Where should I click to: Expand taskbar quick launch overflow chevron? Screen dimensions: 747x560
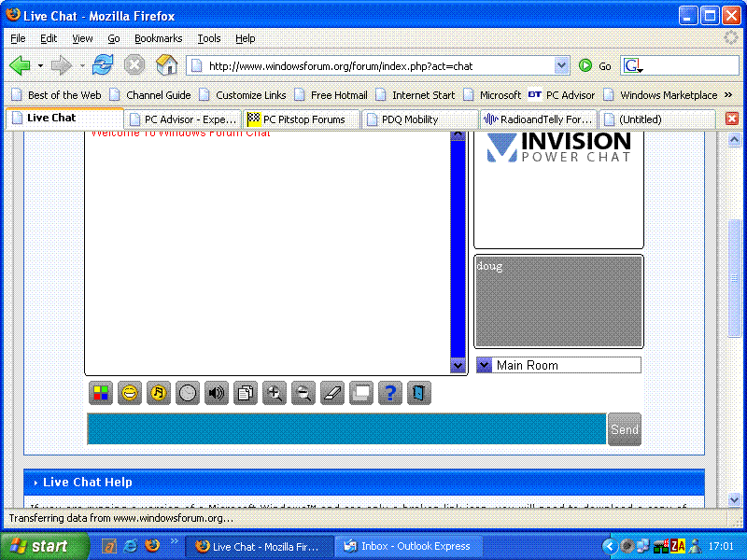(x=174, y=540)
